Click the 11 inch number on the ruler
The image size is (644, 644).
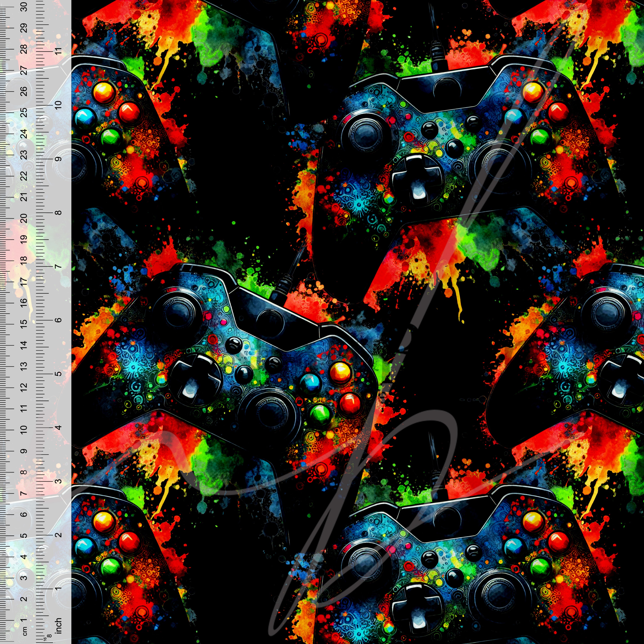click(58, 52)
